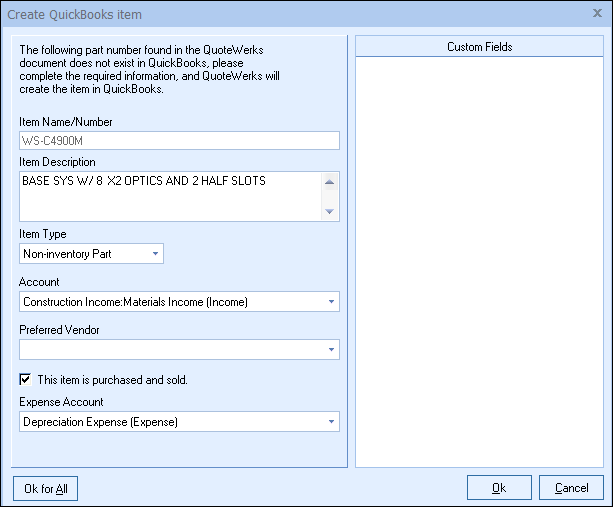The image size is (613, 507).
Task: Click the Create QuickBooks item title bar
Action: pos(250,14)
